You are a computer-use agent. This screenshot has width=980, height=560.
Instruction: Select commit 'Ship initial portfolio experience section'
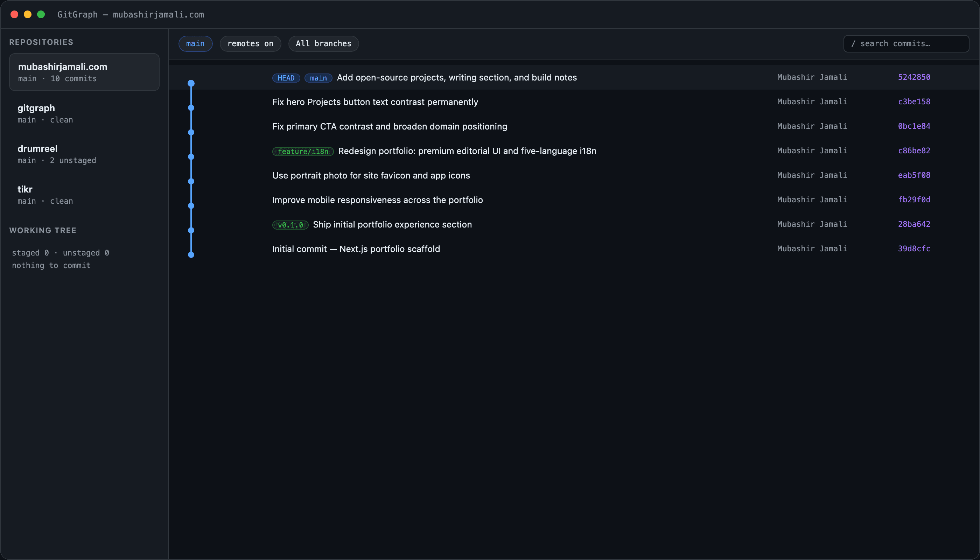point(392,224)
